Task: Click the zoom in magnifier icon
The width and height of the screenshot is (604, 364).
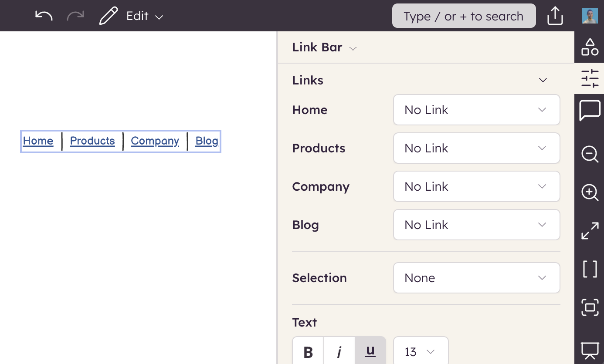Action: (590, 192)
